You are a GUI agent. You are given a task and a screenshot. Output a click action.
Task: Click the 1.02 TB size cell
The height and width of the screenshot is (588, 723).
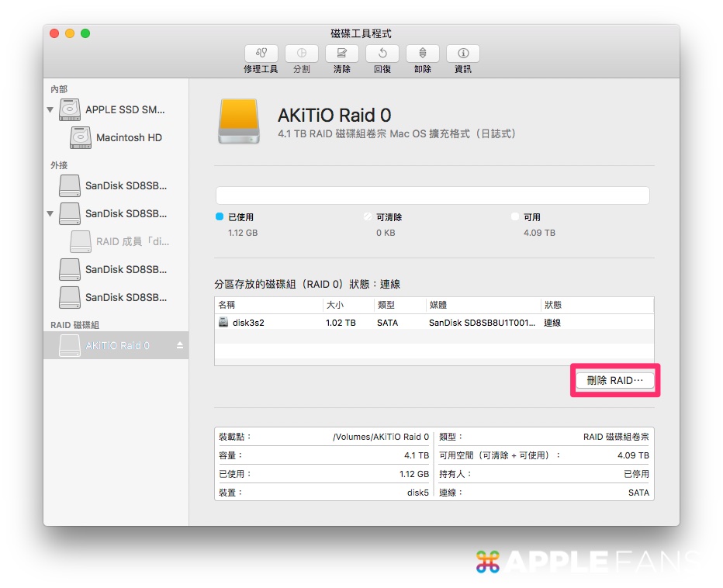click(341, 323)
